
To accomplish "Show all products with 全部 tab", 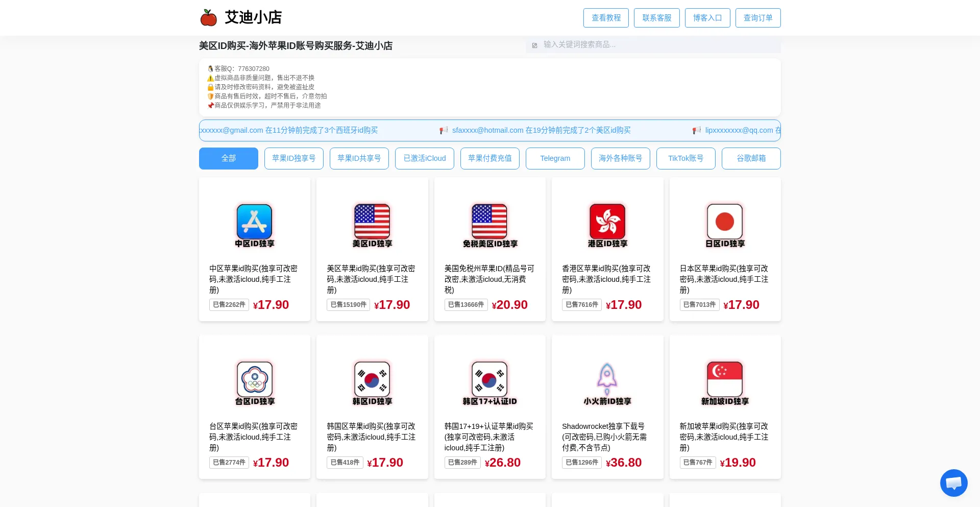I will [x=229, y=158].
